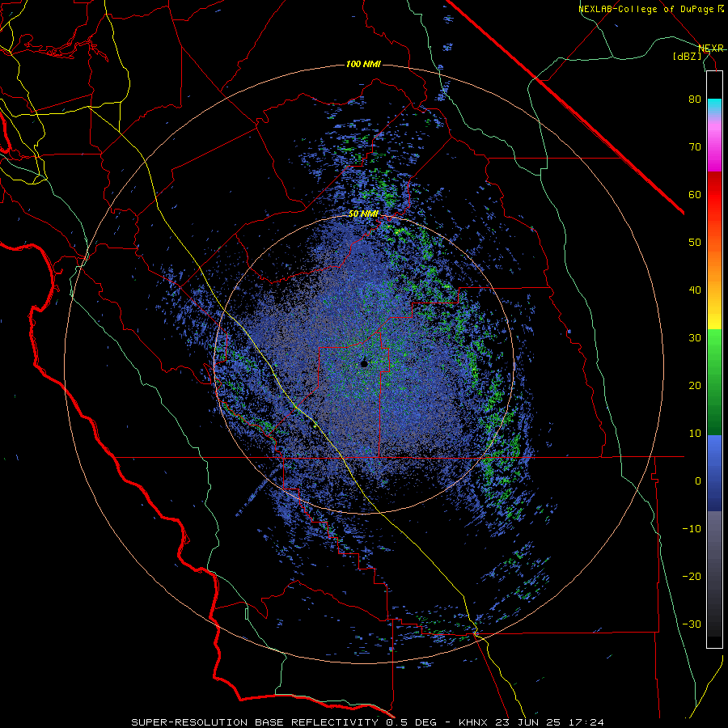
Task: Click the 100 NMI range ring label
Action: (363, 64)
